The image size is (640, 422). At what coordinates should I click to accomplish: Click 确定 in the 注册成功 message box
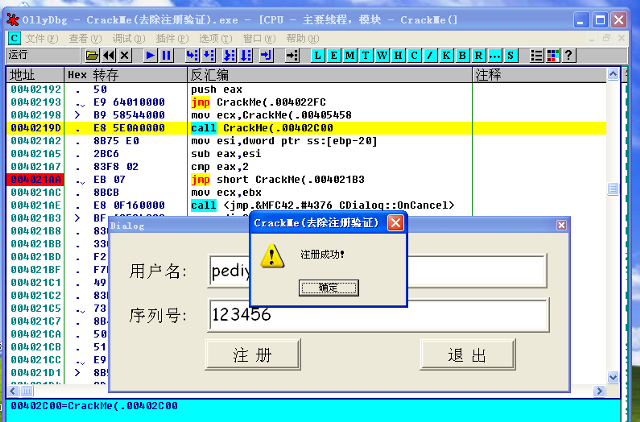click(x=329, y=288)
